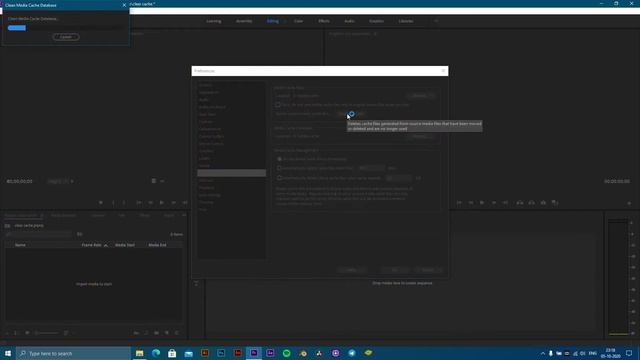Sort by Frame Rate column header
Viewport: 640px width, 360px height.
(x=91, y=245)
